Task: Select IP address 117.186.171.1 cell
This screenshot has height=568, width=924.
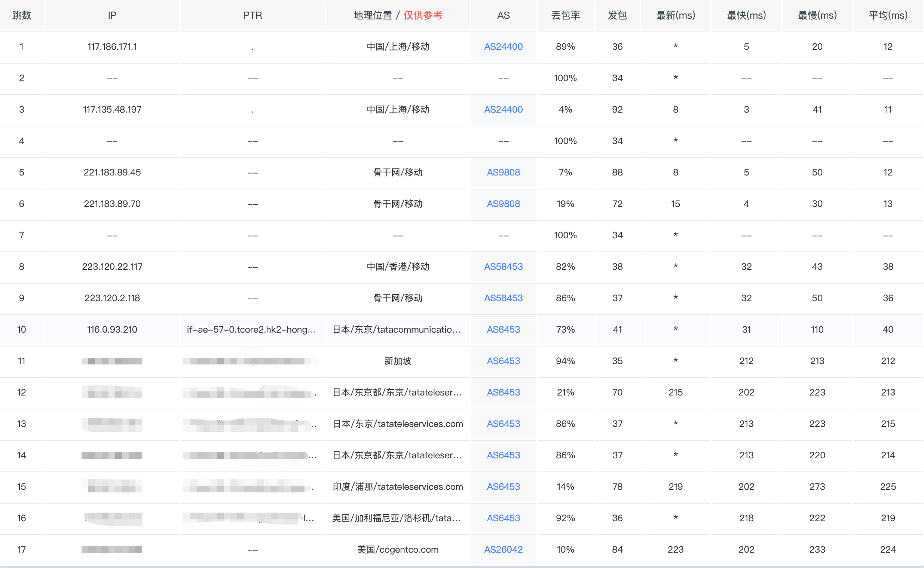Action: [112, 46]
